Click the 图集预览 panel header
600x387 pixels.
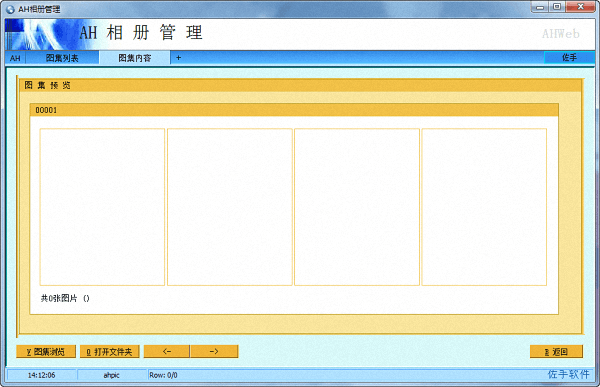pyautogui.click(x=300, y=85)
